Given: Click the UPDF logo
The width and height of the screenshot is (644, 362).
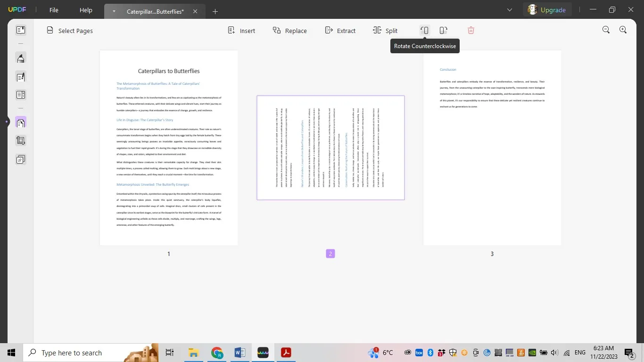Looking at the screenshot, I should click(18, 10).
